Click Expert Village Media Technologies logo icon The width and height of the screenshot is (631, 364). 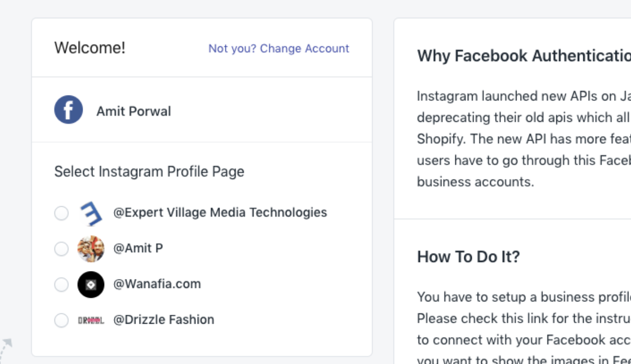click(91, 213)
